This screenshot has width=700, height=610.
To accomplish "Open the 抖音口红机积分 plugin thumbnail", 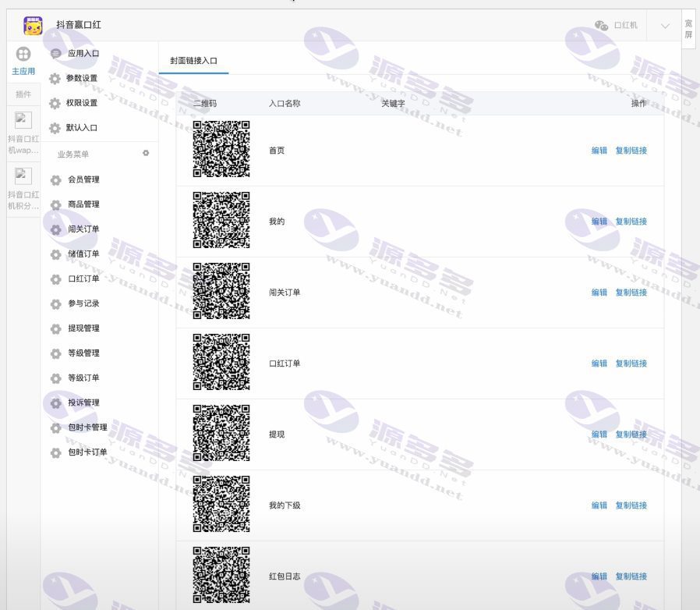I will tap(23, 176).
